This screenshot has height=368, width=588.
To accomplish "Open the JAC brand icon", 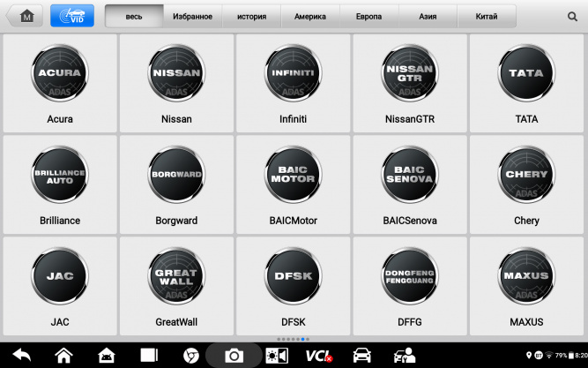I will coord(60,276).
